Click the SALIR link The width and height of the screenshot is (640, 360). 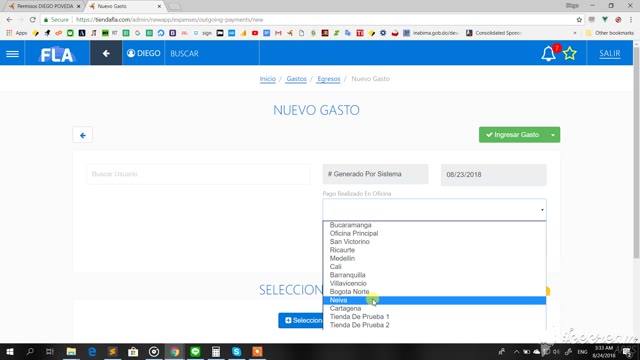point(610,53)
